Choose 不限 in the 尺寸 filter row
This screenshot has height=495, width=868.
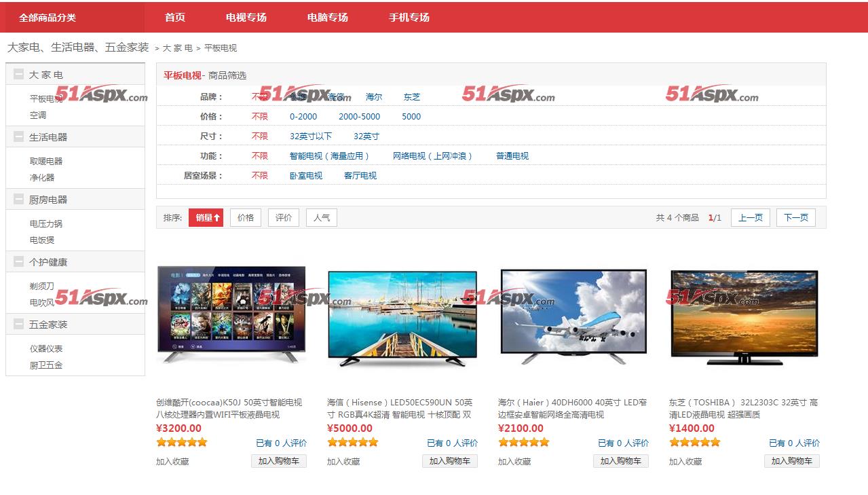click(x=260, y=136)
